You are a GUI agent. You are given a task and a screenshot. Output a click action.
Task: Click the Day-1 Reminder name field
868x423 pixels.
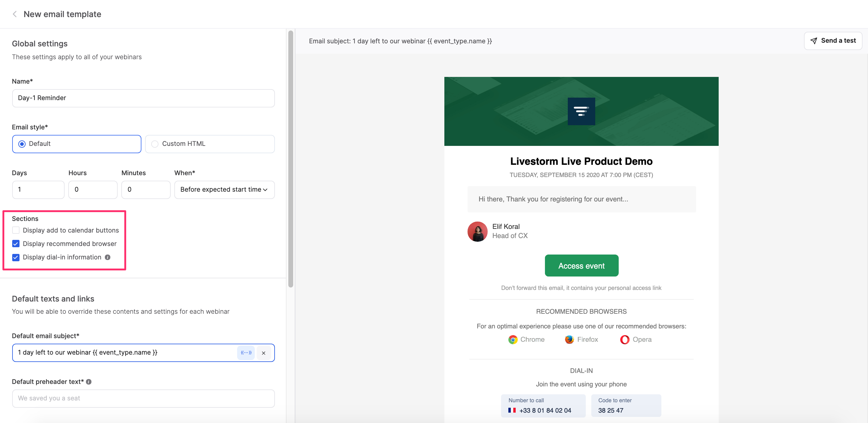click(x=143, y=98)
